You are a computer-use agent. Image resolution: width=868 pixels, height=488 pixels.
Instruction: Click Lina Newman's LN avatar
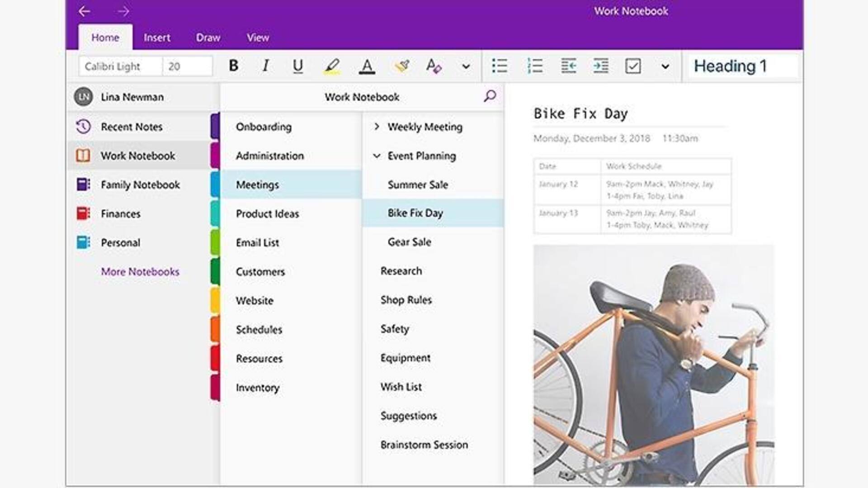click(84, 97)
